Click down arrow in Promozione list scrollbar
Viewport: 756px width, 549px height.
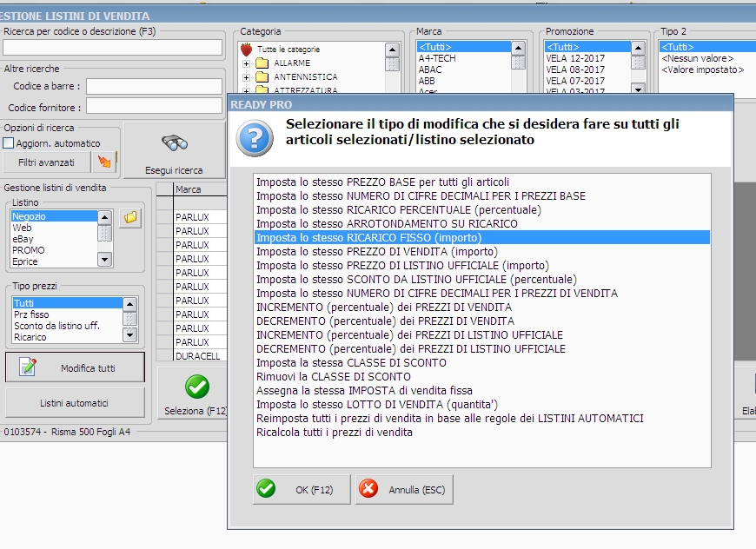pos(639,89)
